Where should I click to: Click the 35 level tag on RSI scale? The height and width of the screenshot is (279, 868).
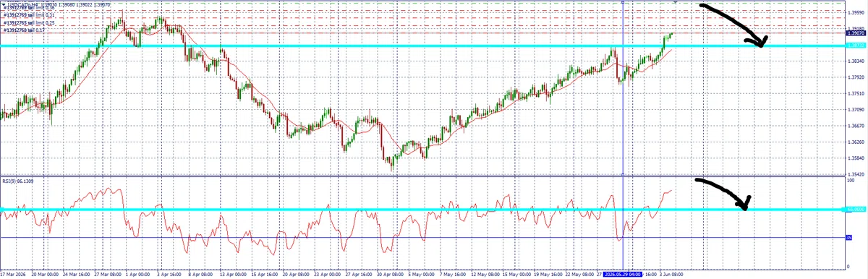click(849, 237)
